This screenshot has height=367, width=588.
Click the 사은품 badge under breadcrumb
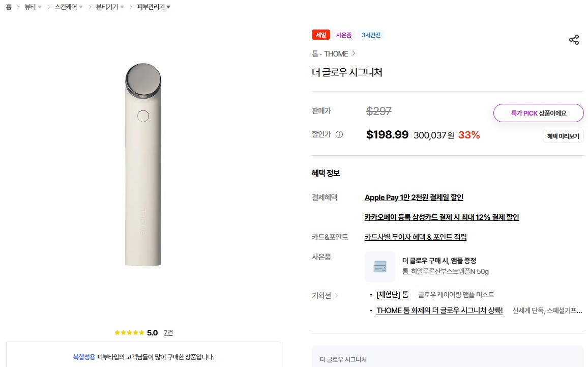click(x=343, y=35)
